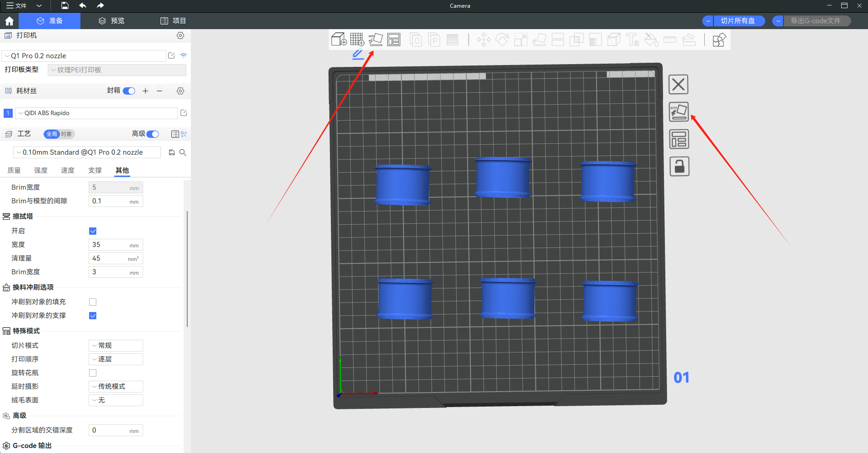Open the process settings search magnifier
Image resolution: width=868 pixels, height=453 pixels.
[183, 152]
